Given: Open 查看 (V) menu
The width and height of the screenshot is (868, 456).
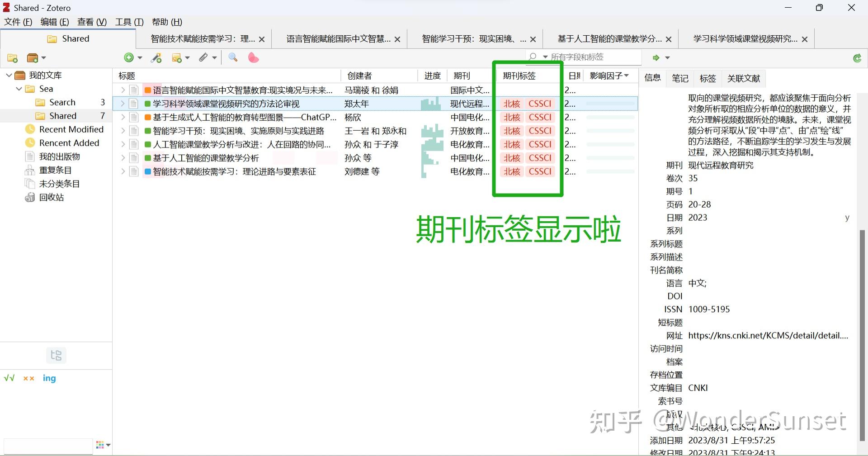Looking at the screenshot, I should pyautogui.click(x=92, y=22).
